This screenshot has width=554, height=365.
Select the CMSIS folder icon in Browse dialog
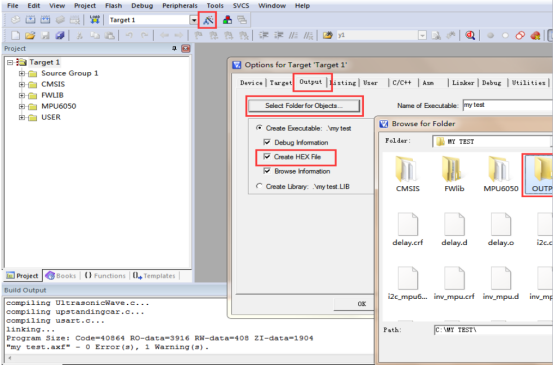pos(408,174)
